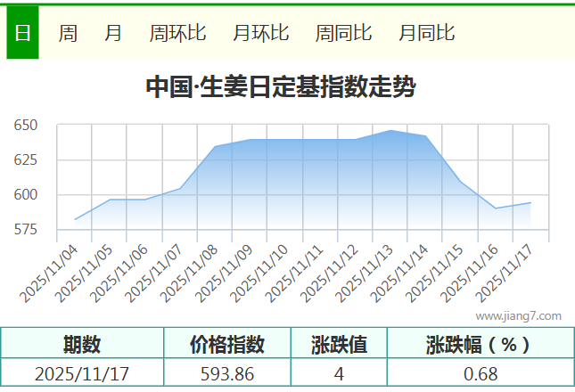Click the 575 y-axis value label

click(26, 230)
